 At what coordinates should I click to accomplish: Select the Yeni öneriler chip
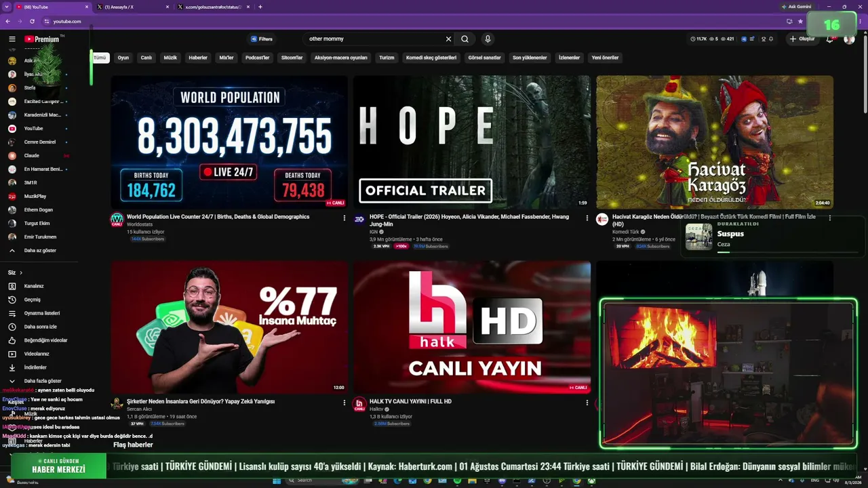click(605, 58)
